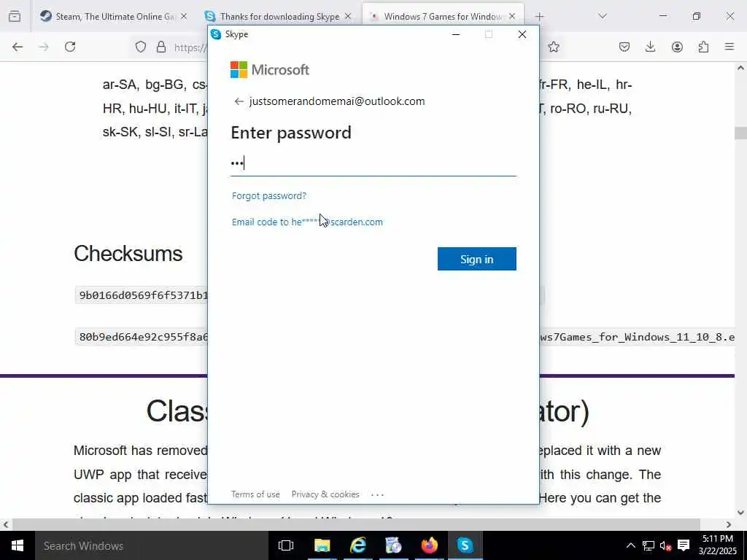Open Privacy & cookies link
Viewport: 747px width, 560px height.
[x=325, y=494]
